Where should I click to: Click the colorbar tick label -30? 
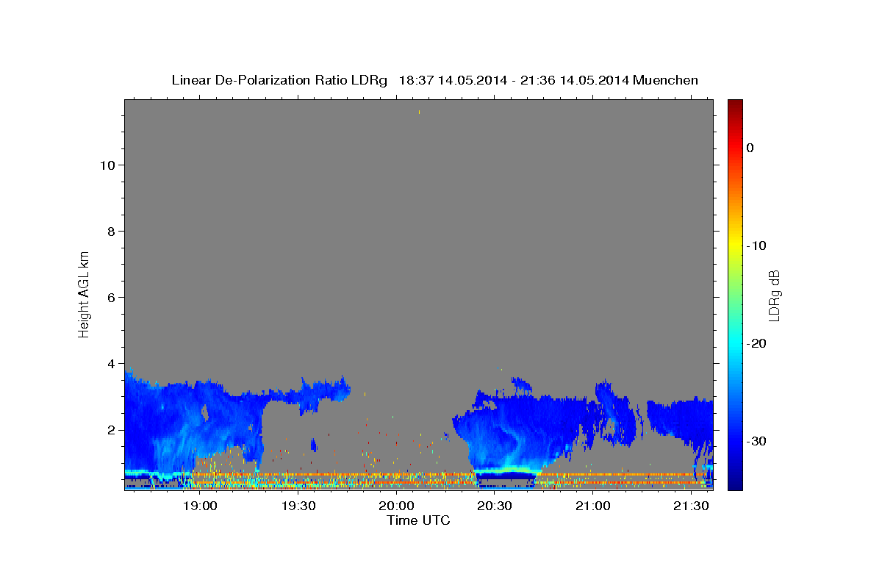[756, 441]
